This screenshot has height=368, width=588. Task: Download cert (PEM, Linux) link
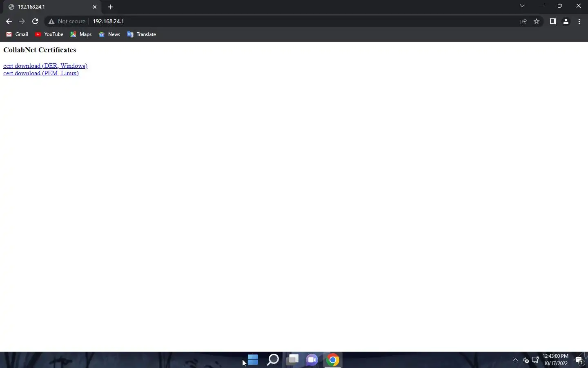point(41,73)
